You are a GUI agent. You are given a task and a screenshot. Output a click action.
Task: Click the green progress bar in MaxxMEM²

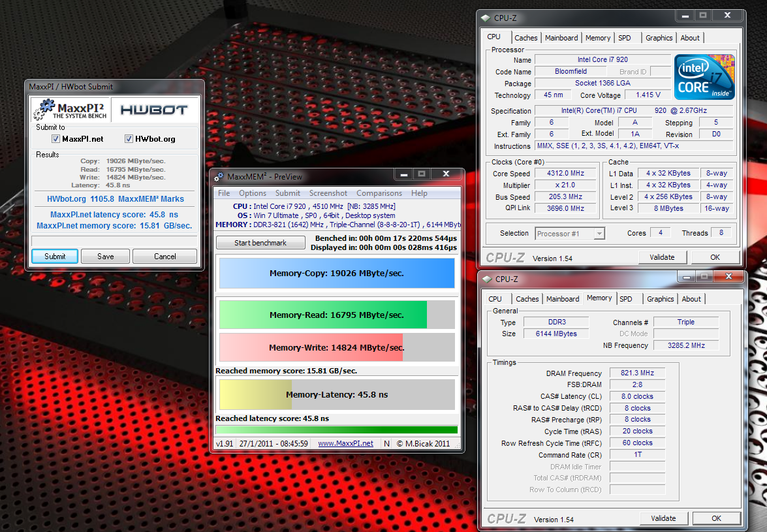tap(337, 430)
